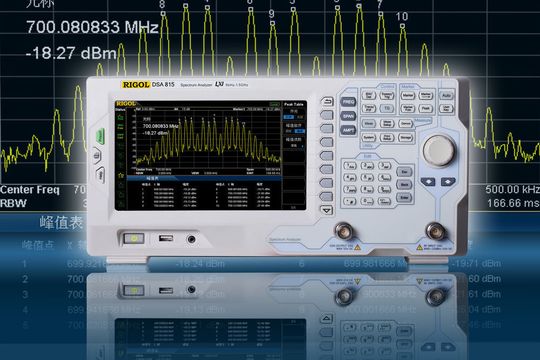Tap keypad digit 0

click(367, 201)
